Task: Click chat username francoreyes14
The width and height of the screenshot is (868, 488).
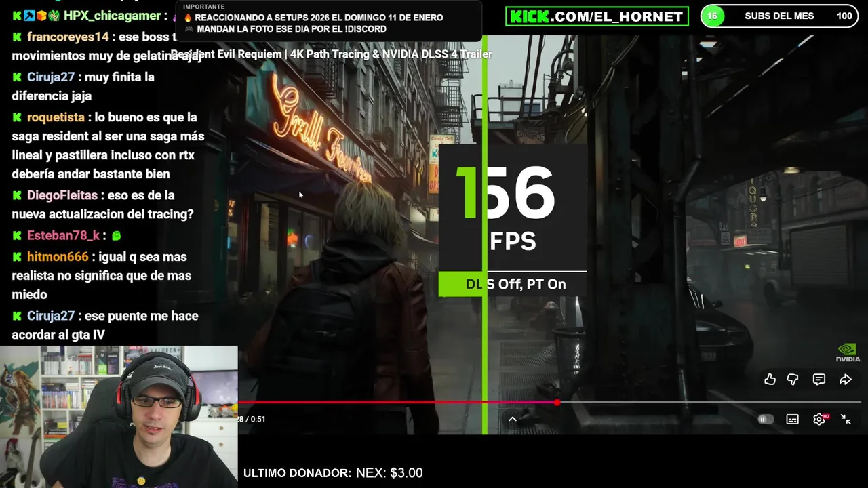Action: coord(68,37)
